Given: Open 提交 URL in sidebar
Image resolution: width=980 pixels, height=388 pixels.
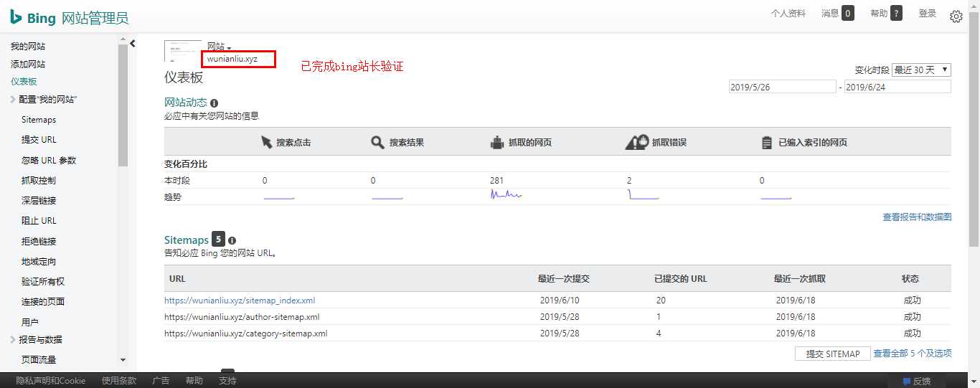Looking at the screenshot, I should [39, 140].
